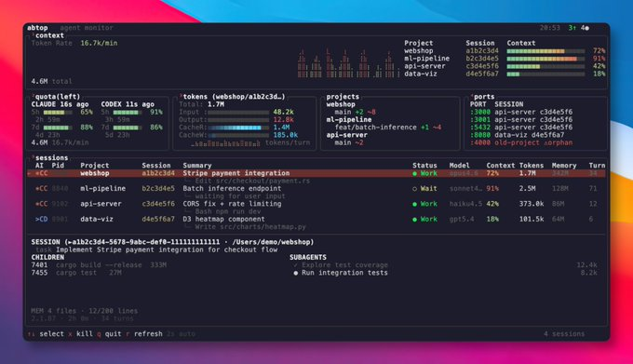
Task: Click port :8080 data-viz entry in ports panel
Action: [517, 135]
